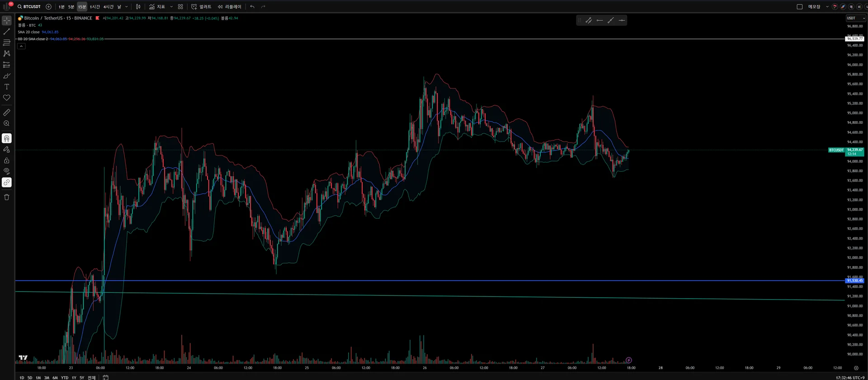Set date range to 전체 (all)
868x380 pixels.
(x=91, y=378)
